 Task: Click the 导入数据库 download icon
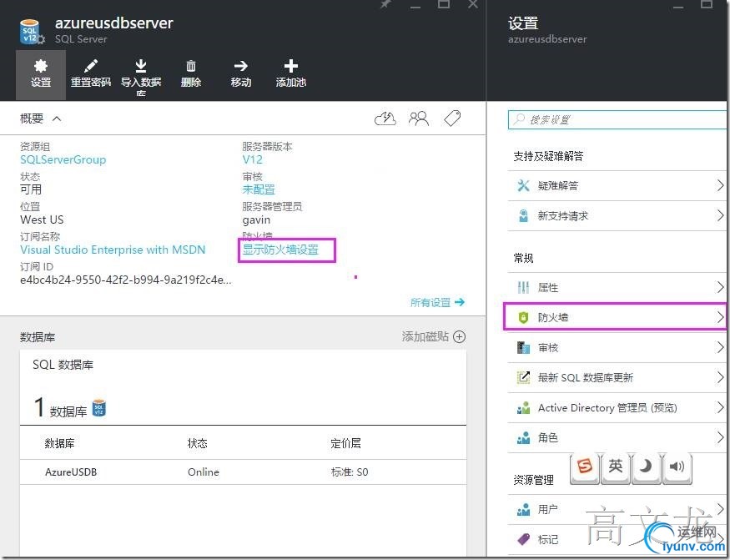141,66
